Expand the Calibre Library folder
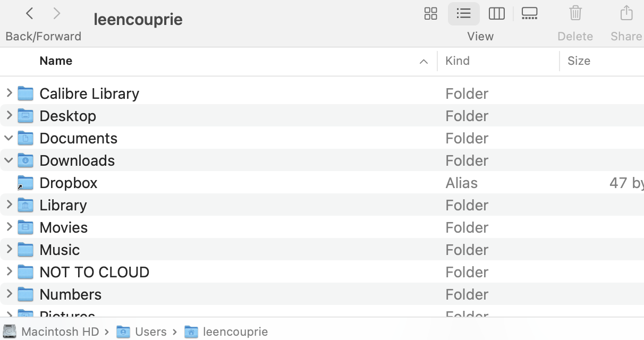 9,93
